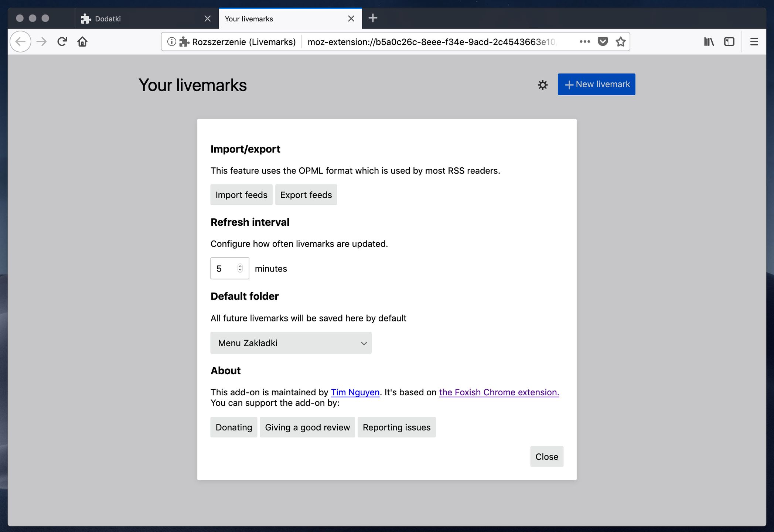Open the livemarks settings gear icon

[x=542, y=85]
